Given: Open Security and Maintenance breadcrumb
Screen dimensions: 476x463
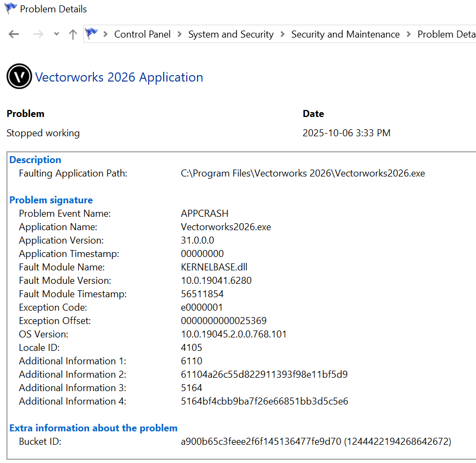Looking at the screenshot, I should point(345,34).
